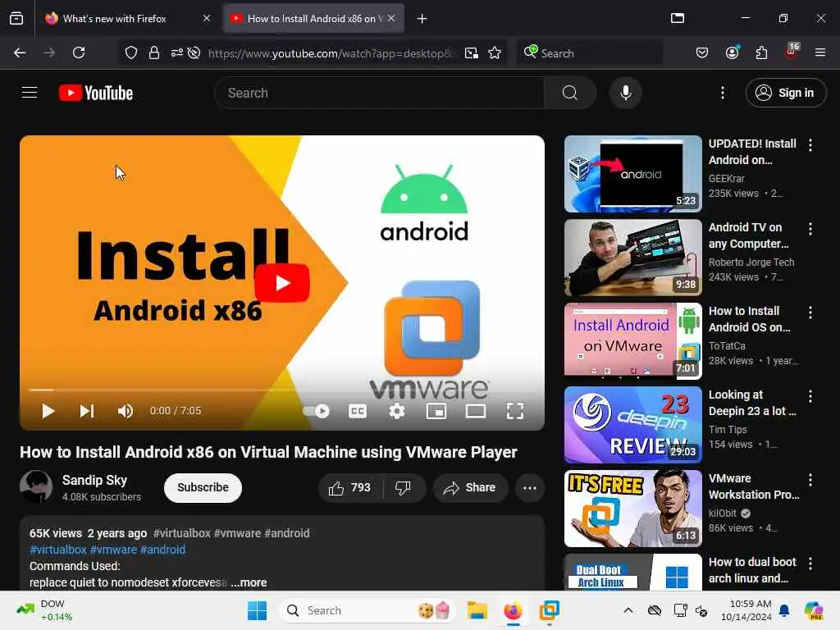Play the video using the red play button
This screenshot has width=840, height=630.
[282, 283]
